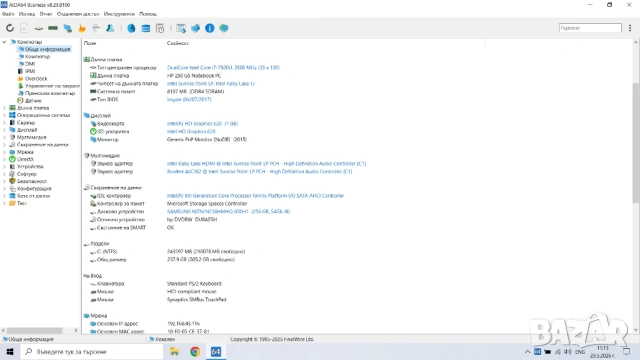This screenshot has width=640, height=360.
Task: Open the Инструменти menu
Action: [119, 14]
